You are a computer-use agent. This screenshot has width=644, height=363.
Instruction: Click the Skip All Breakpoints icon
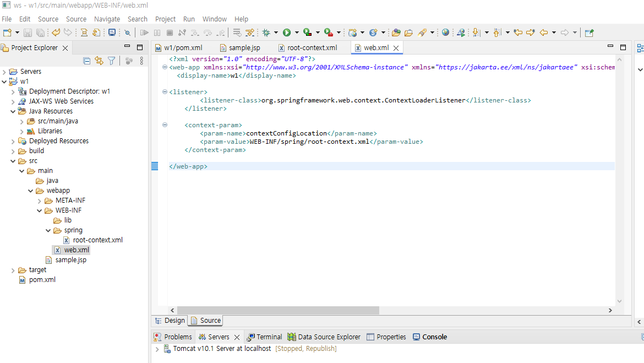(x=128, y=33)
